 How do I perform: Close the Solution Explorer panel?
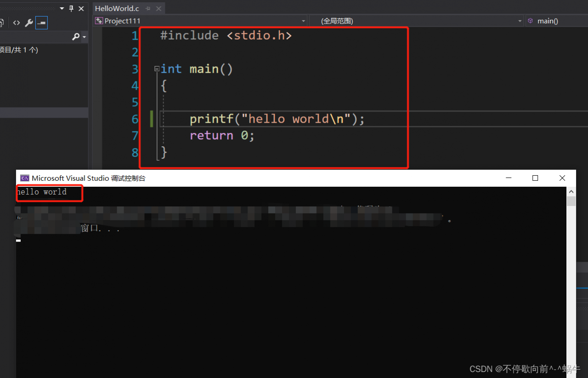[81, 8]
